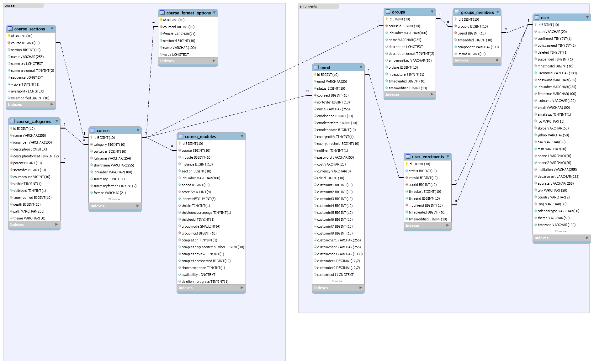The image size is (594, 364).
Task: Collapse the groups_members table using header arrow
Action: (x=497, y=12)
